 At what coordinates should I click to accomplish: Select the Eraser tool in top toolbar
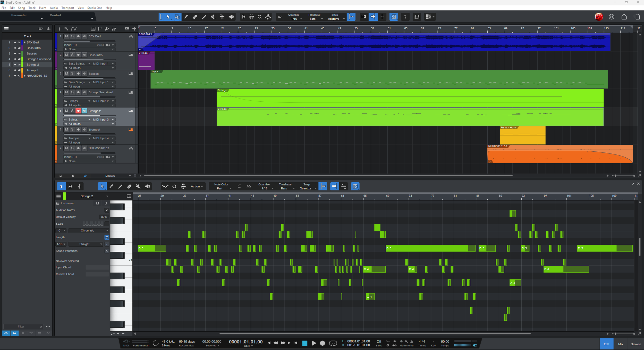pyautogui.click(x=195, y=17)
